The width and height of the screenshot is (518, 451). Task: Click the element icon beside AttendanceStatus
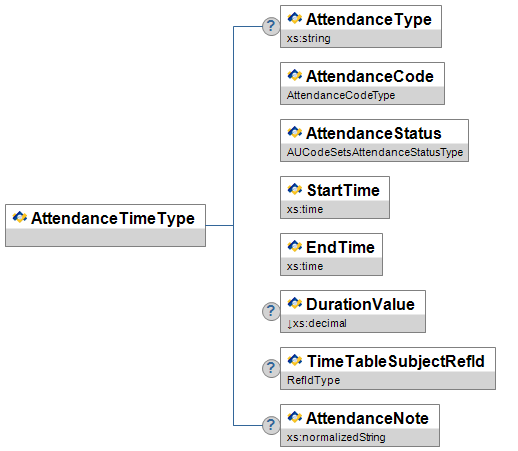295,132
